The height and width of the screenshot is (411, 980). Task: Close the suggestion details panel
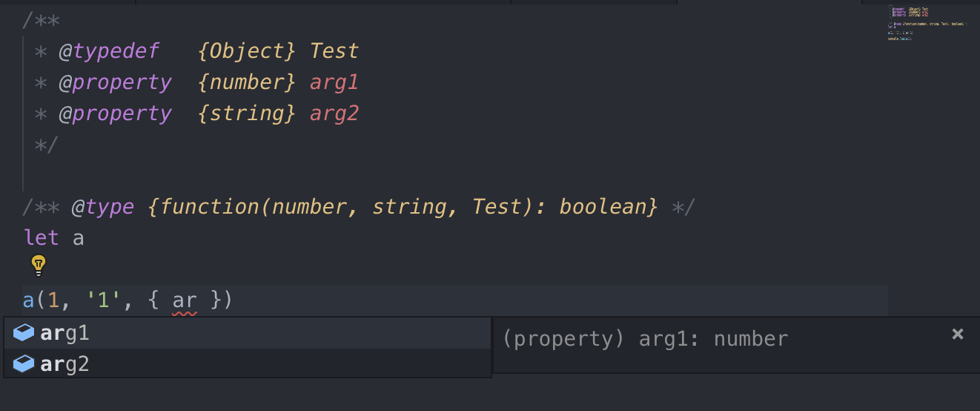click(957, 334)
